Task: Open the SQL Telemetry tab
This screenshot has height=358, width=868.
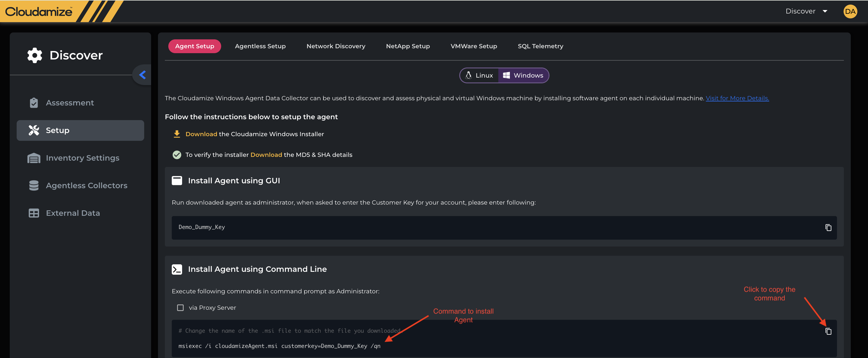Action: coord(540,46)
